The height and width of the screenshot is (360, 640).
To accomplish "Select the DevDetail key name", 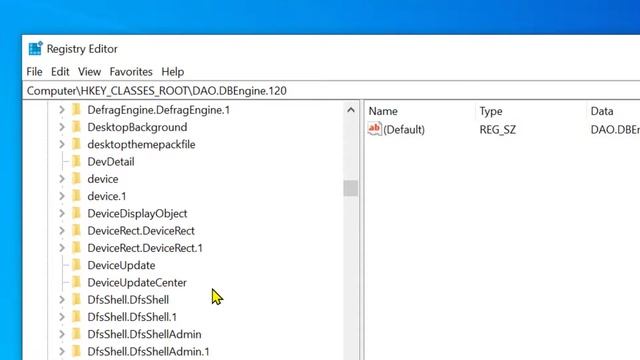I will tap(111, 162).
